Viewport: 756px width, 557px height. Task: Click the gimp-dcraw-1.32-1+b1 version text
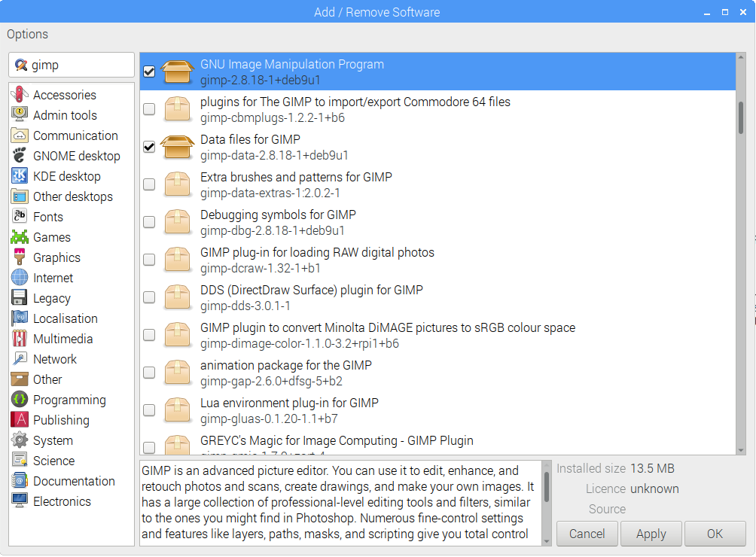pos(261,268)
